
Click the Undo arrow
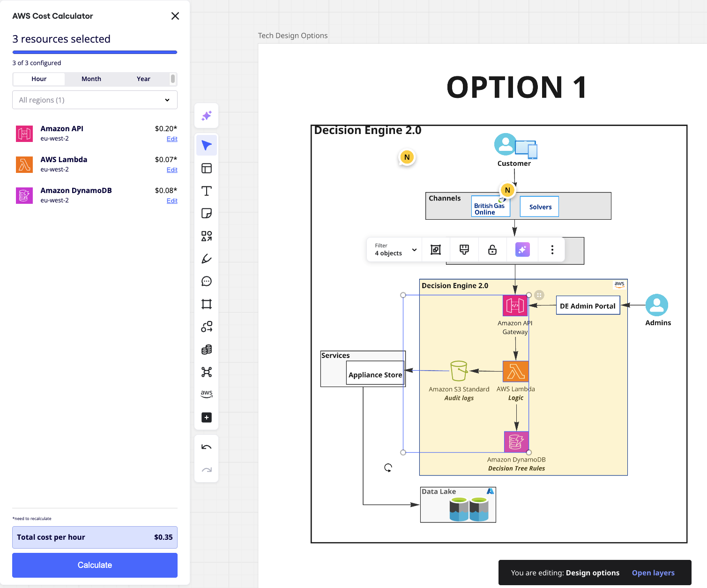tap(206, 447)
